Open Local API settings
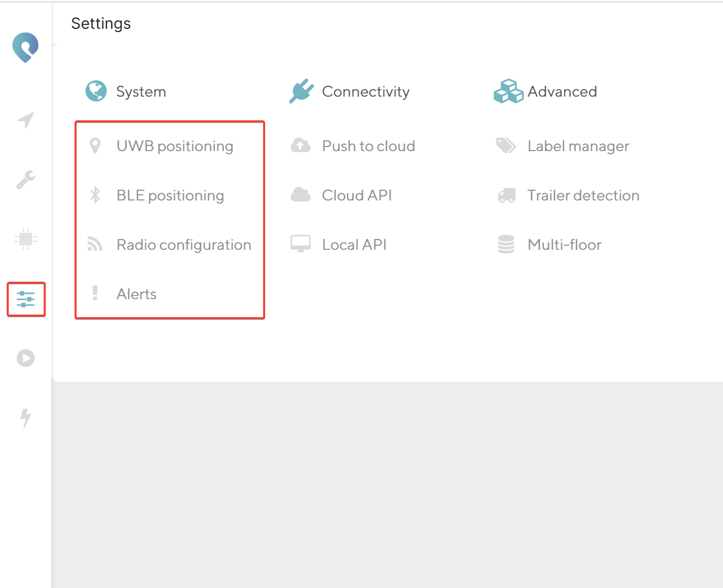This screenshot has height=588, width=723. (x=354, y=245)
